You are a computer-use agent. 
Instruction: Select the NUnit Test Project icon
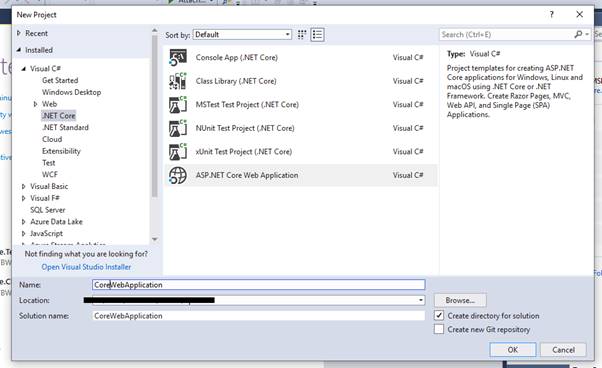(x=178, y=128)
